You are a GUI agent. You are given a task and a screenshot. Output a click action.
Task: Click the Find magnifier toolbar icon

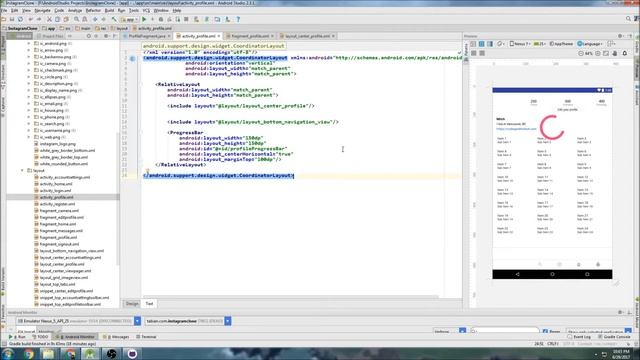click(76, 19)
